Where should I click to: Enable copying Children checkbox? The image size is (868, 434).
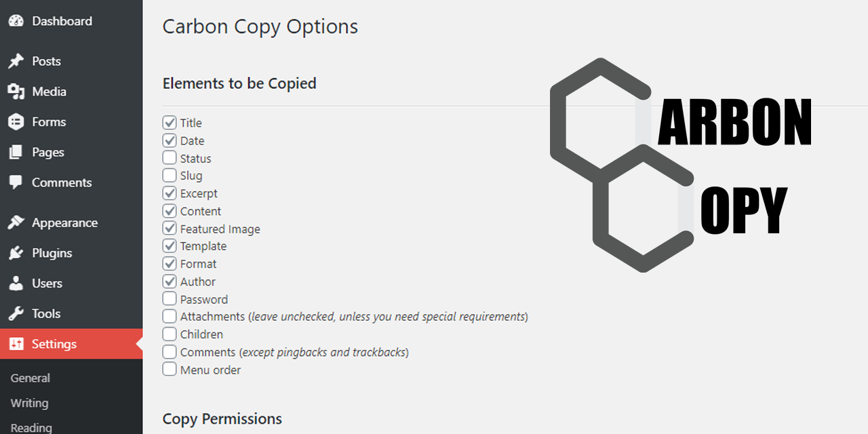tap(170, 334)
